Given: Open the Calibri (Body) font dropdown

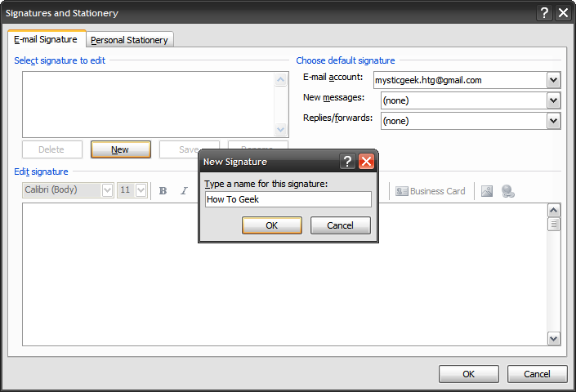Looking at the screenshot, I should [x=107, y=190].
